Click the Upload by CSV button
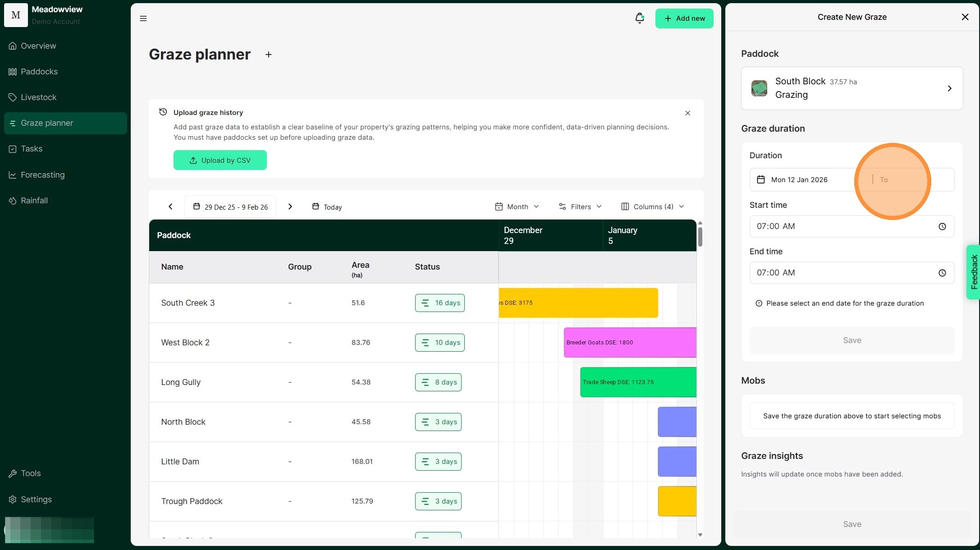The image size is (980, 550). click(x=220, y=160)
